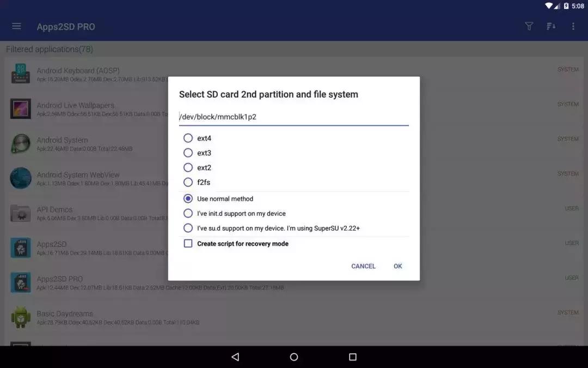Tap the Android back navigation button
This screenshot has height=368, width=588.
(x=235, y=357)
